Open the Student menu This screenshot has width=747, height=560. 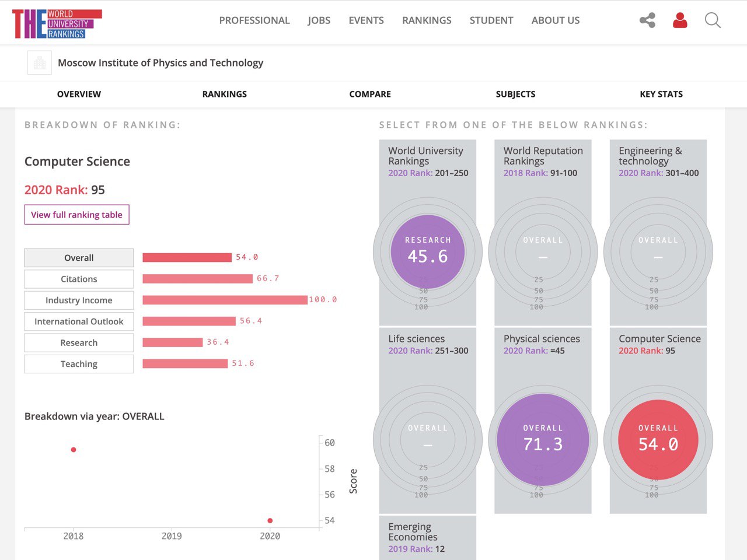tap(491, 20)
